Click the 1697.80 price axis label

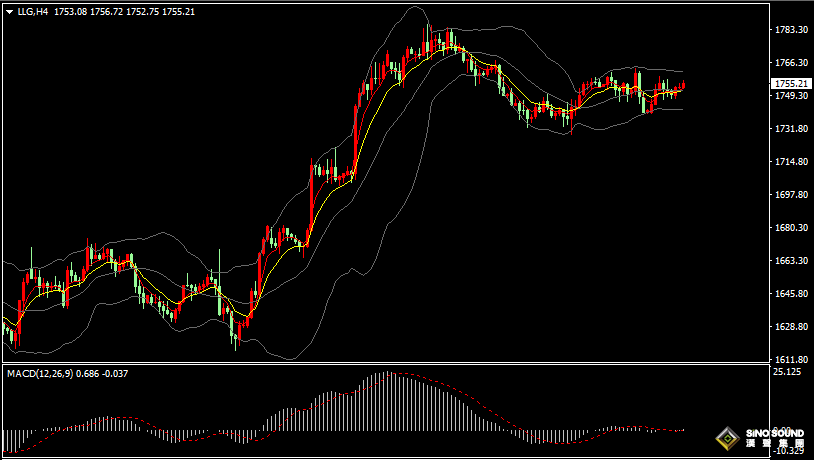(x=791, y=195)
